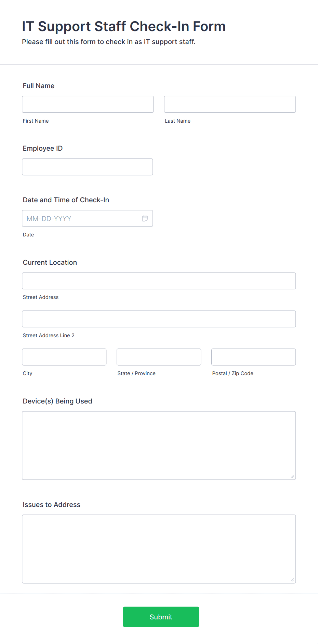
Task: Click the Postal / Zip Code field
Action: [254, 357]
